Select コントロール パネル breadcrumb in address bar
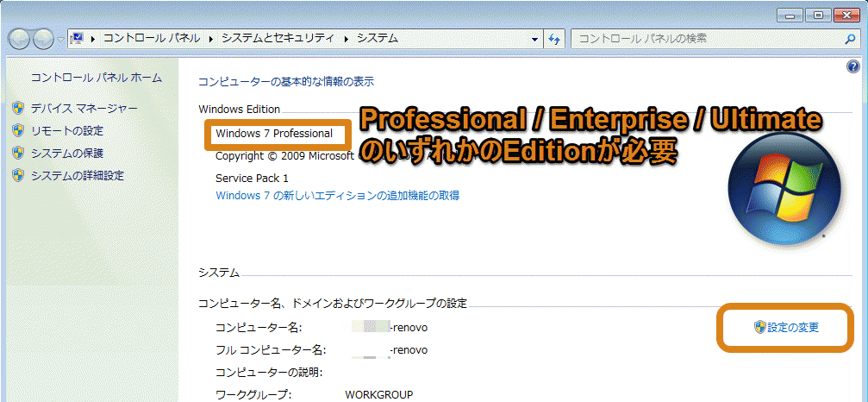Viewport: 868px width, 402px height. 152,39
